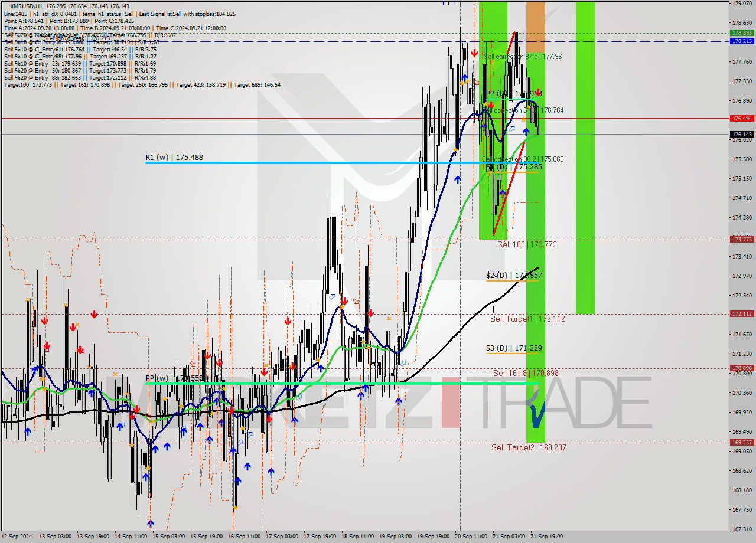Viewport: 756px width, 543px height.
Task: Click the '21 Sep 19:00' time label
Action: tap(547, 537)
